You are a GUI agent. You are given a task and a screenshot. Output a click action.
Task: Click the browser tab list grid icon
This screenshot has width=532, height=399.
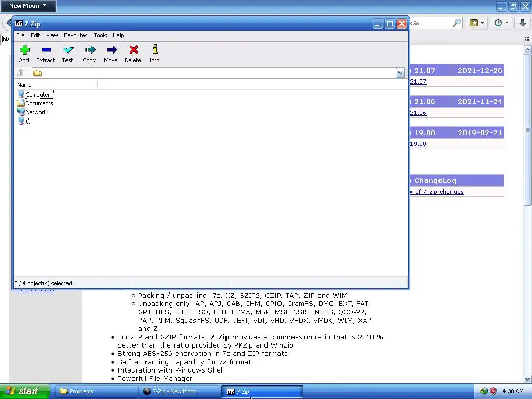[x=527, y=39]
